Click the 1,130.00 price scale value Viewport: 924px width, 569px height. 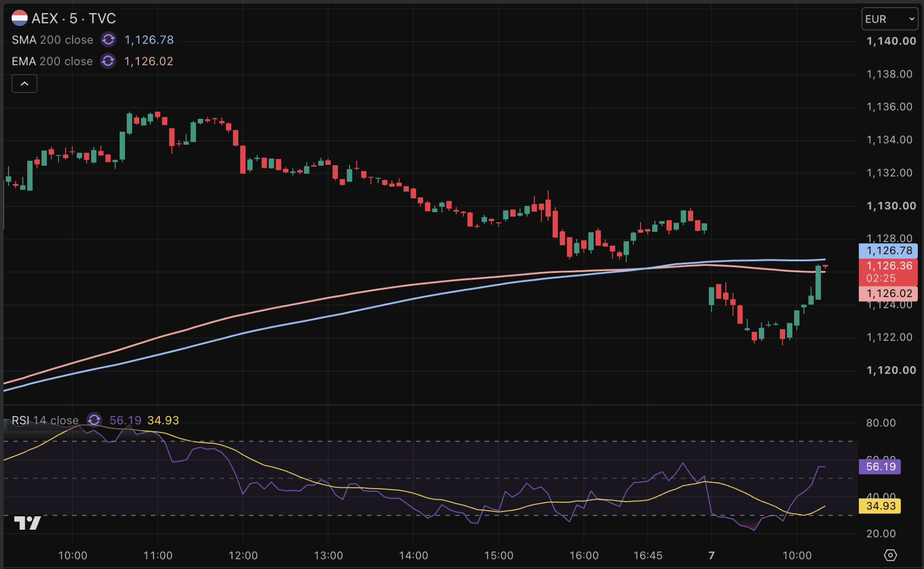(891, 206)
